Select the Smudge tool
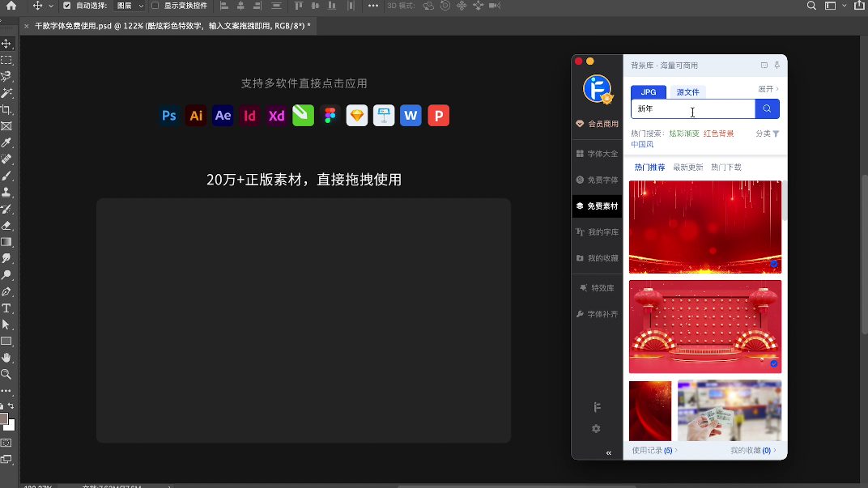The image size is (868, 488). 6,258
